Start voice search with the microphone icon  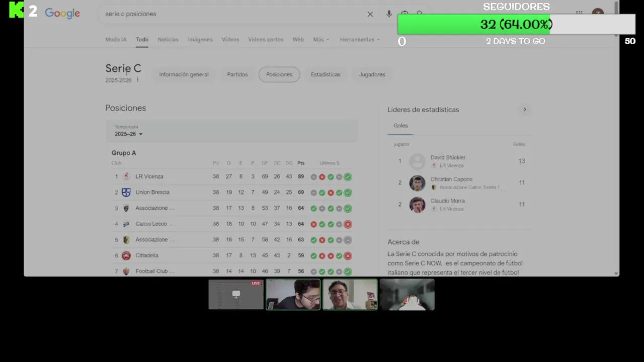pos(389,14)
